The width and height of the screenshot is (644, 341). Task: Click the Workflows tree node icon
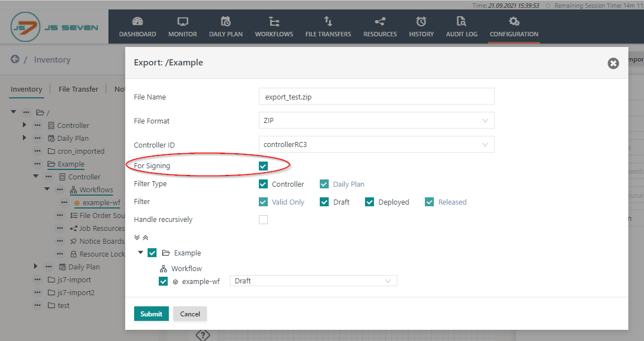[x=74, y=190]
